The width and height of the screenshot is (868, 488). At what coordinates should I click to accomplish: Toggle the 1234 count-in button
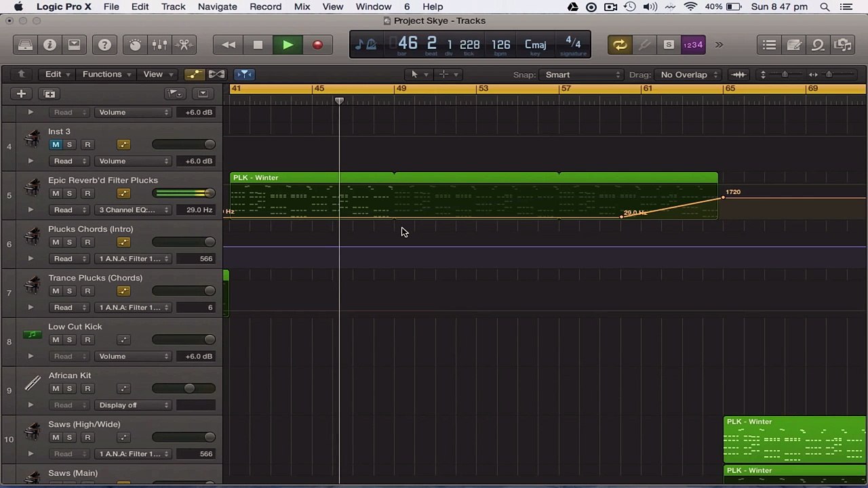(x=693, y=45)
